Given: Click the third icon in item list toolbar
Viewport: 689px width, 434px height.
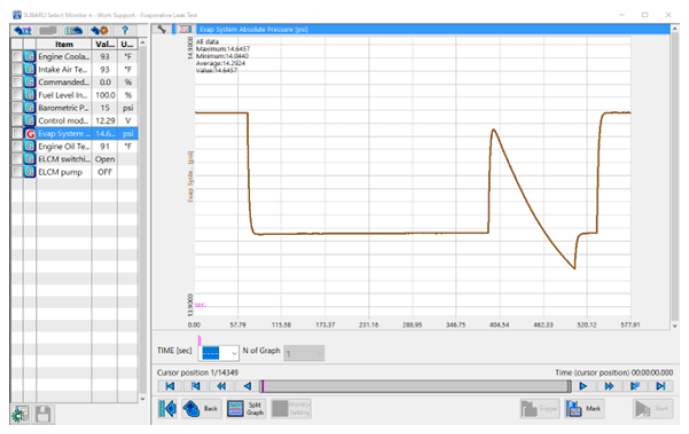Looking at the screenshot, I should tap(77, 31).
